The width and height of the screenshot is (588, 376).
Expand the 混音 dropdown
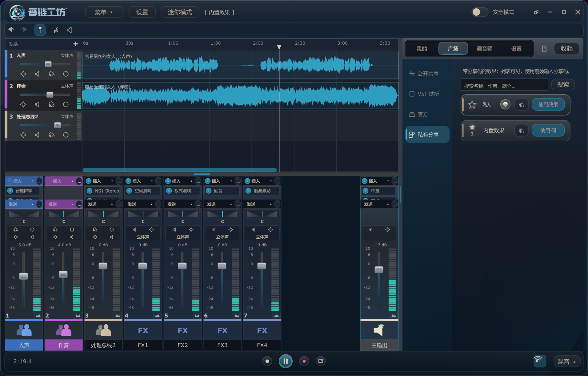click(x=566, y=362)
